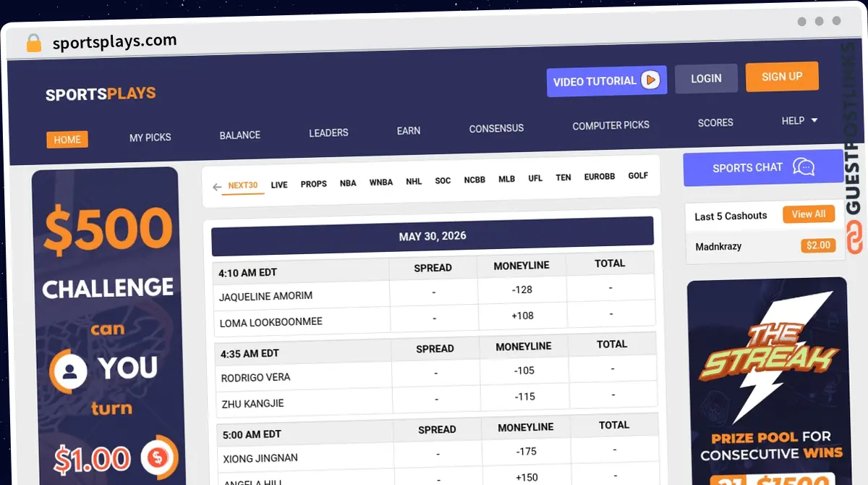
Task: View the LEADERS page
Action: (328, 132)
